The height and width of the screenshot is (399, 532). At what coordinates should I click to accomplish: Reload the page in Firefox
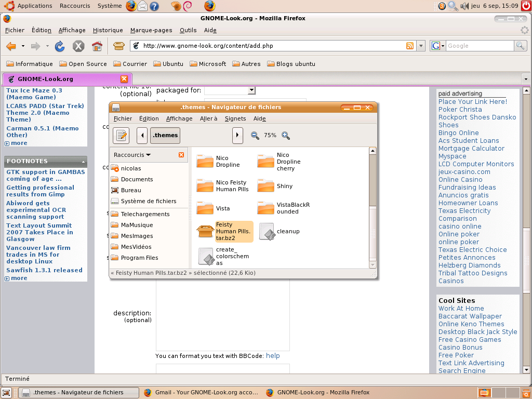(60, 46)
